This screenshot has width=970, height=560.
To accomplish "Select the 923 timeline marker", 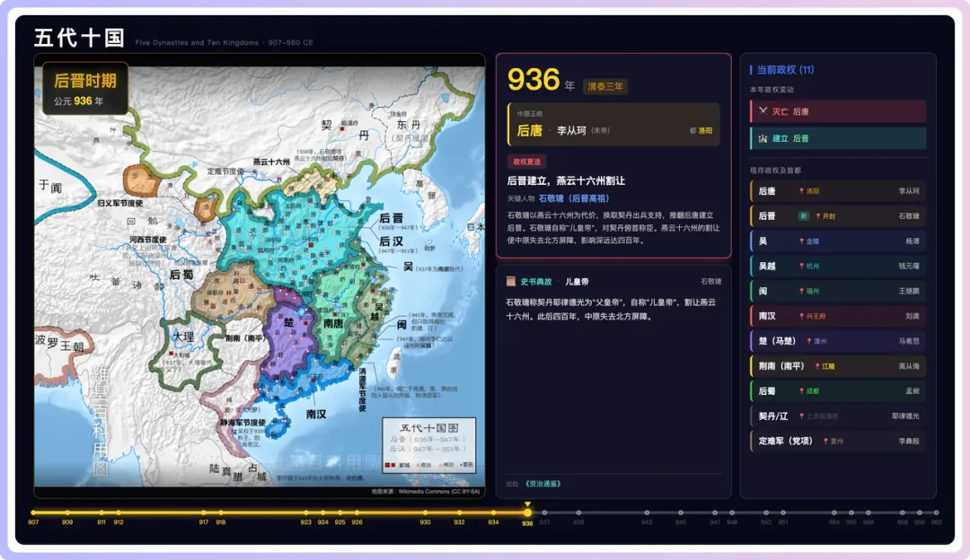I will pos(305,512).
